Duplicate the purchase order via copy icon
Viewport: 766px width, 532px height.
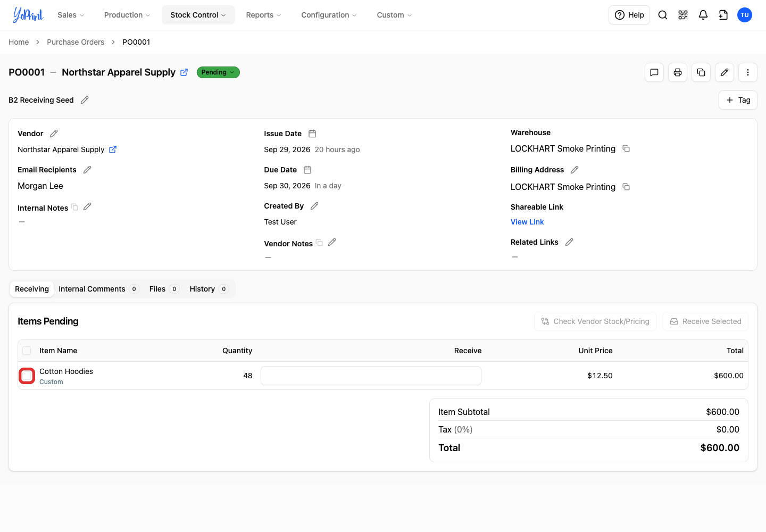(x=701, y=72)
